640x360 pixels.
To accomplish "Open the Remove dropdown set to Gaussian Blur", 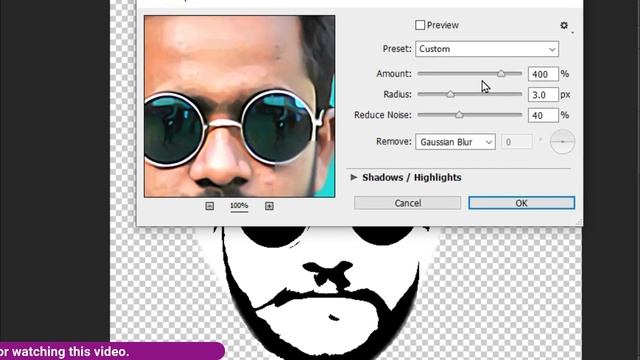I will point(456,142).
